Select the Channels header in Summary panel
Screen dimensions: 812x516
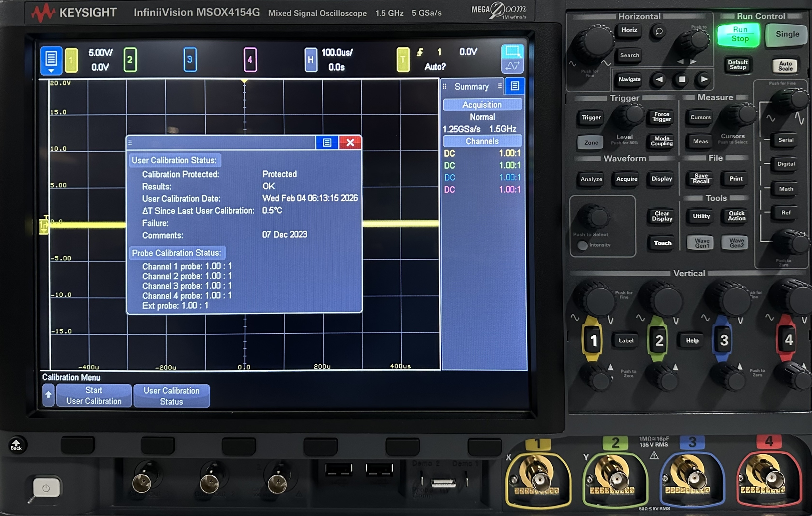(x=482, y=141)
